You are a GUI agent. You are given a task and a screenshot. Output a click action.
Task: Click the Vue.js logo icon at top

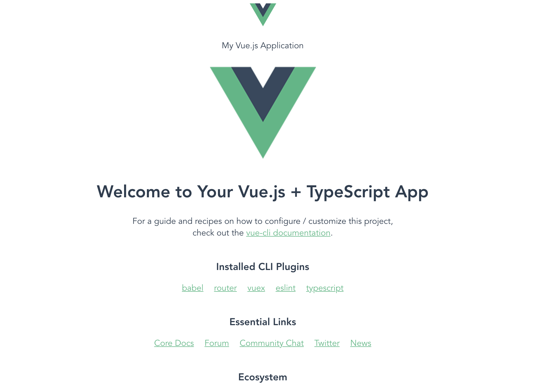click(x=263, y=15)
